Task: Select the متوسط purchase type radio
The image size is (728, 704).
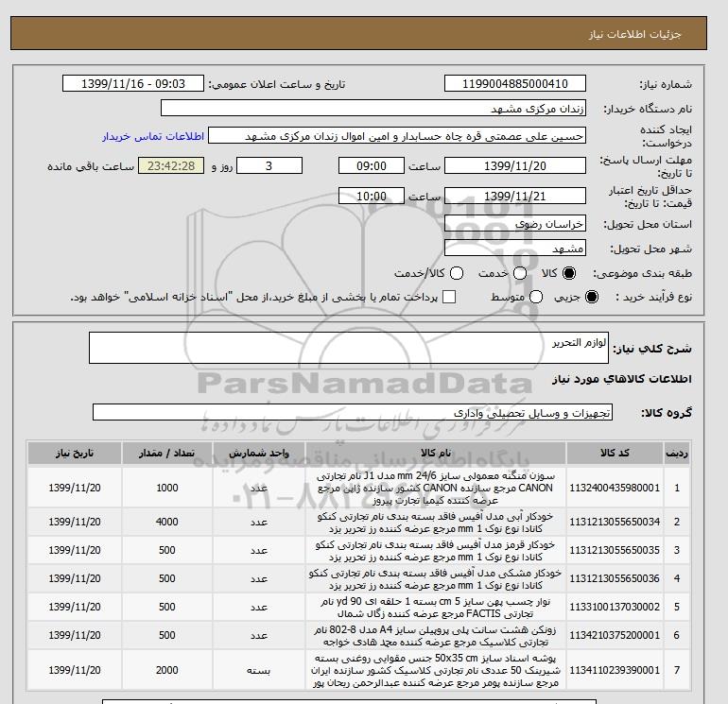Action: (536, 297)
